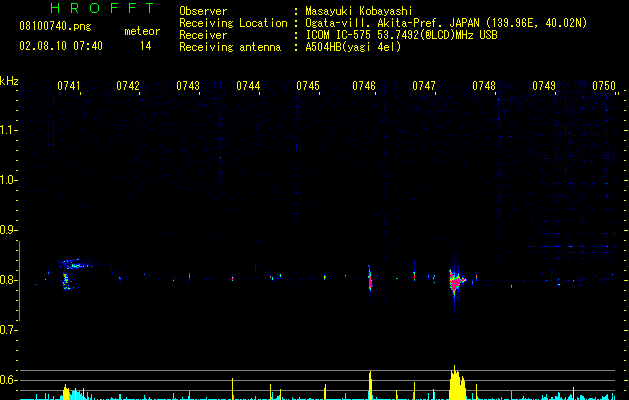Click the location Ogata-vill. Akita-Pref. JAPAN
Screen dimensions: 629x400
[x=392, y=23]
